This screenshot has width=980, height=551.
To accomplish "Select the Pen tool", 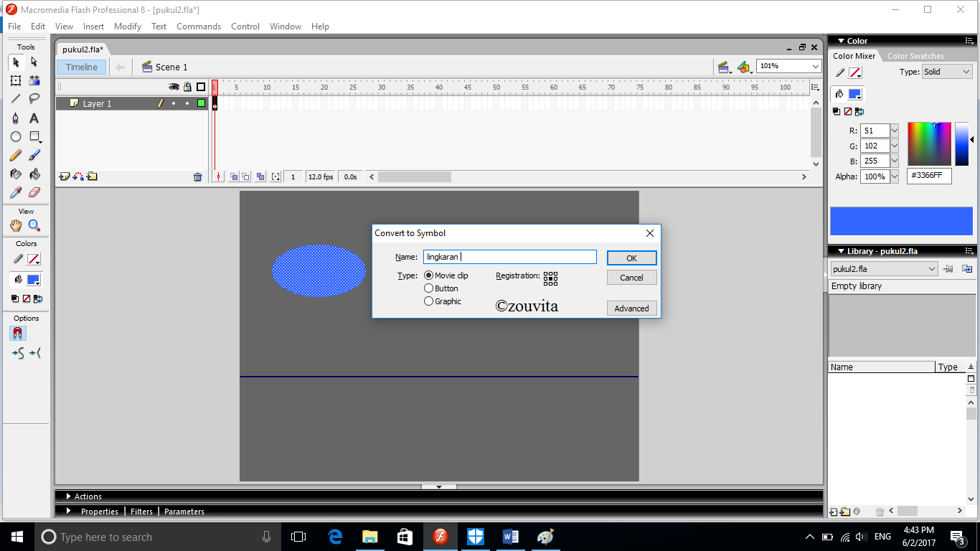I will [16, 118].
